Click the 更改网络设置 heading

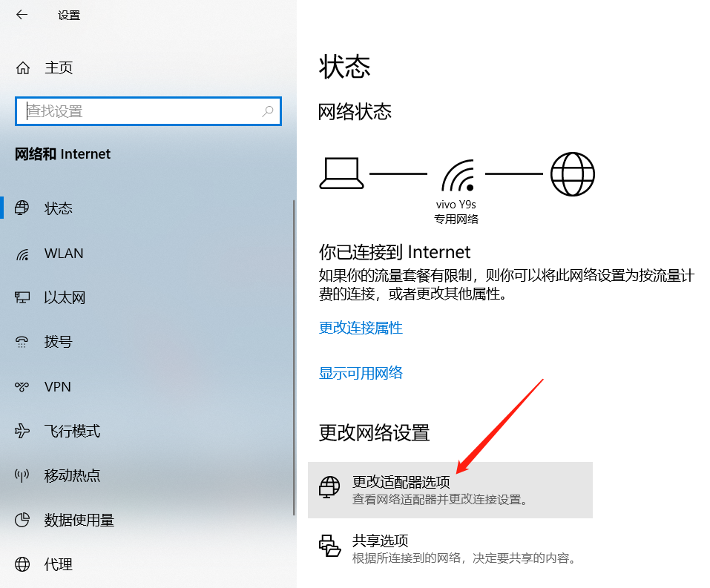(374, 433)
